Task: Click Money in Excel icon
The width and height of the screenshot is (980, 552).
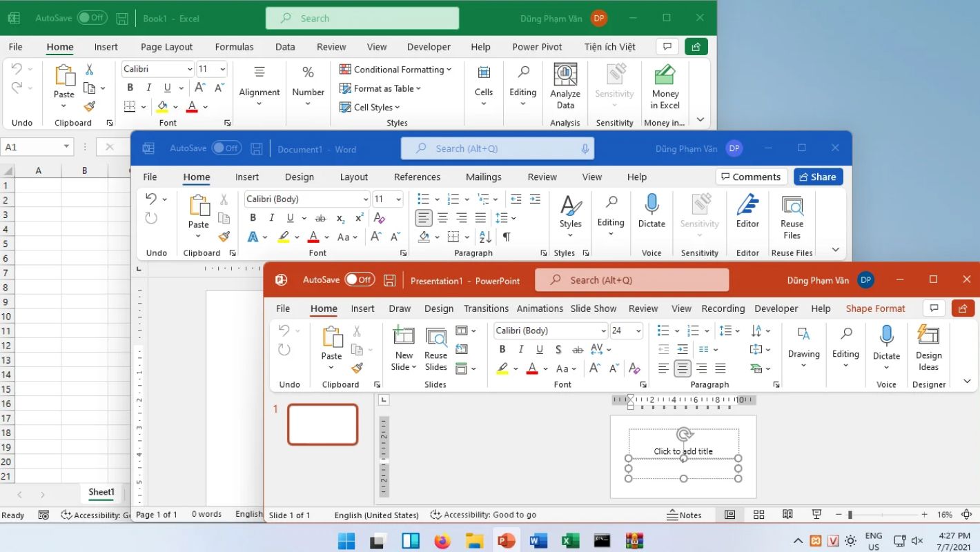Action: (665, 75)
